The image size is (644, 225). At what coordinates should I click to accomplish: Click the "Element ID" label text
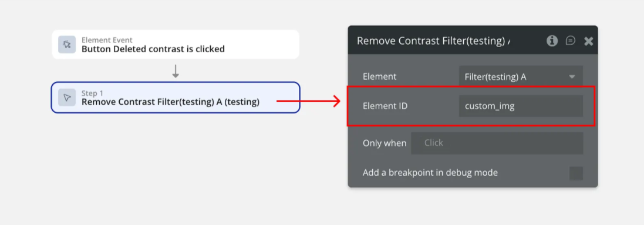[385, 106]
